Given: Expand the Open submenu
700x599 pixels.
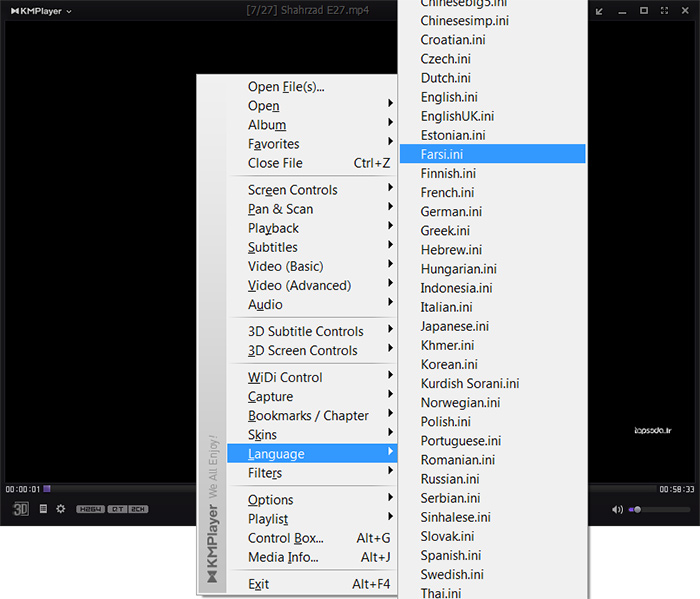Looking at the screenshot, I should [x=312, y=106].
